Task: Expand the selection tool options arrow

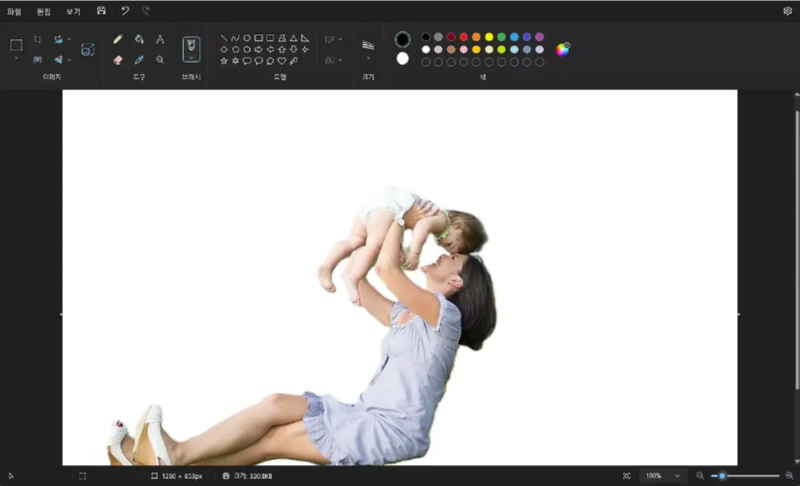Action: [16, 59]
